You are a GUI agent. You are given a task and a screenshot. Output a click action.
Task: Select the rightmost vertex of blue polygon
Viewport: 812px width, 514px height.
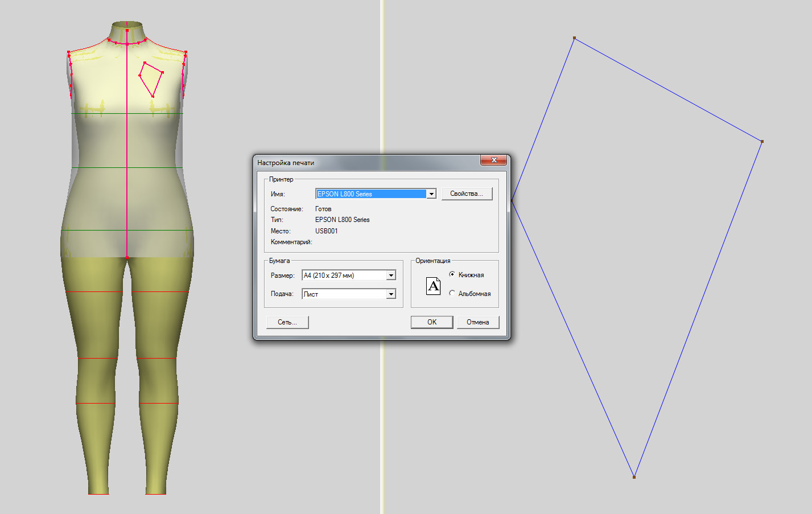pos(762,141)
